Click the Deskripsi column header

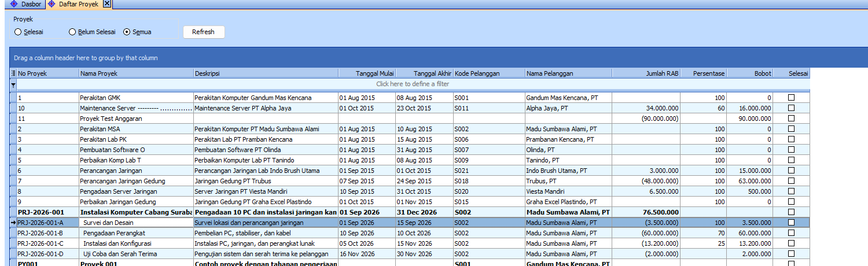[x=266, y=73]
